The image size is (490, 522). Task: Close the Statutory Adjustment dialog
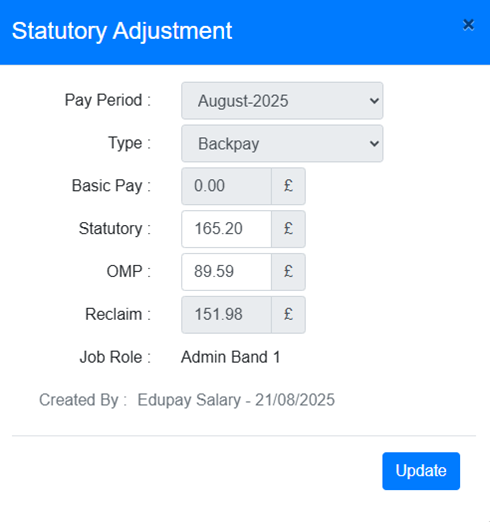468,25
